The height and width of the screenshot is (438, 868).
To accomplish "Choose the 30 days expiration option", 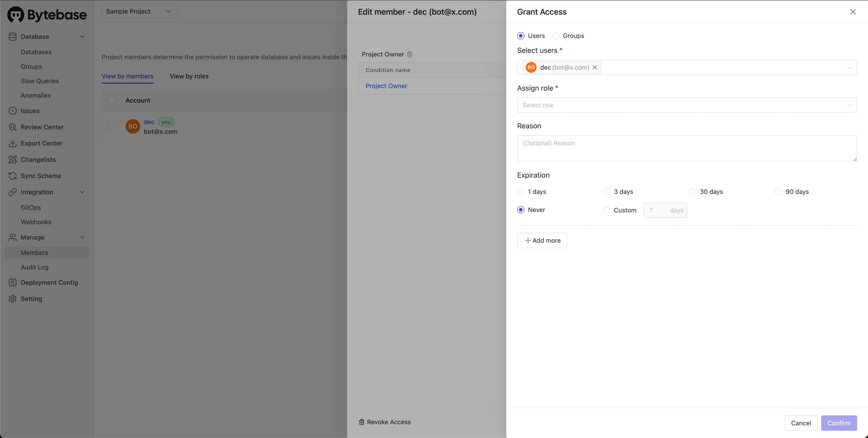I will click(692, 192).
